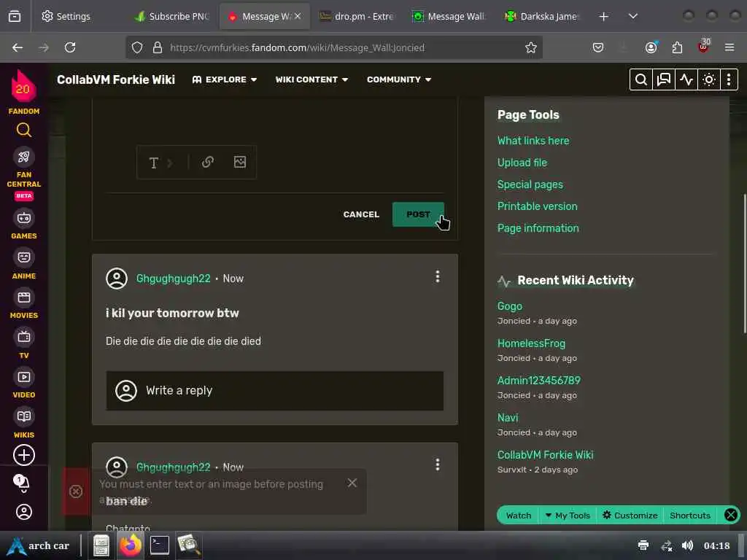
Task: Switch to the Darkska James tab
Action: pyautogui.click(x=542, y=16)
